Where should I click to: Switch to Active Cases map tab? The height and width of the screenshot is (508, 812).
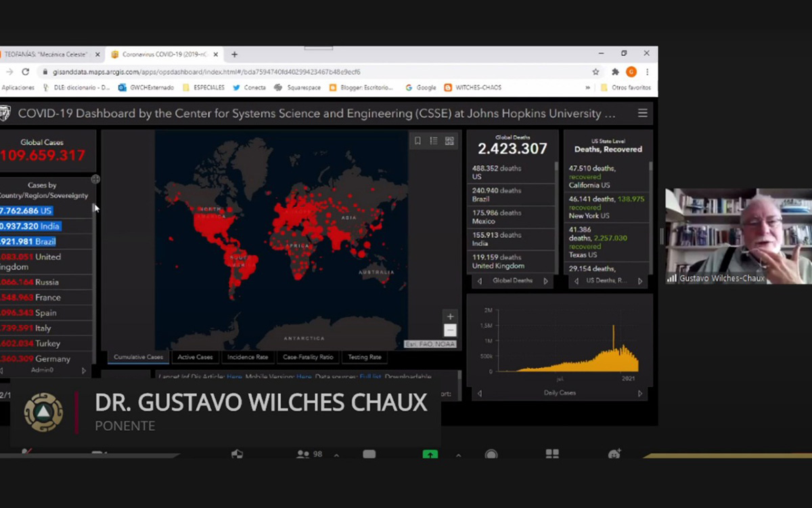coord(196,357)
